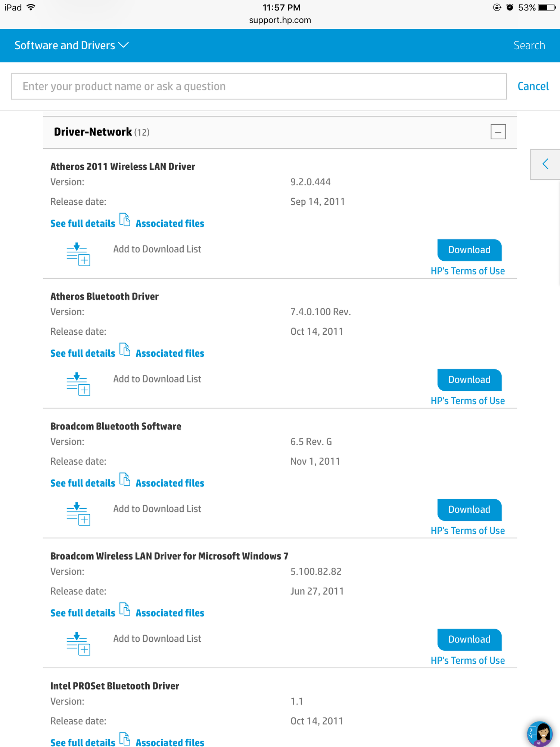Click Search in the blue header
This screenshot has height=747, width=560.
coord(529,45)
